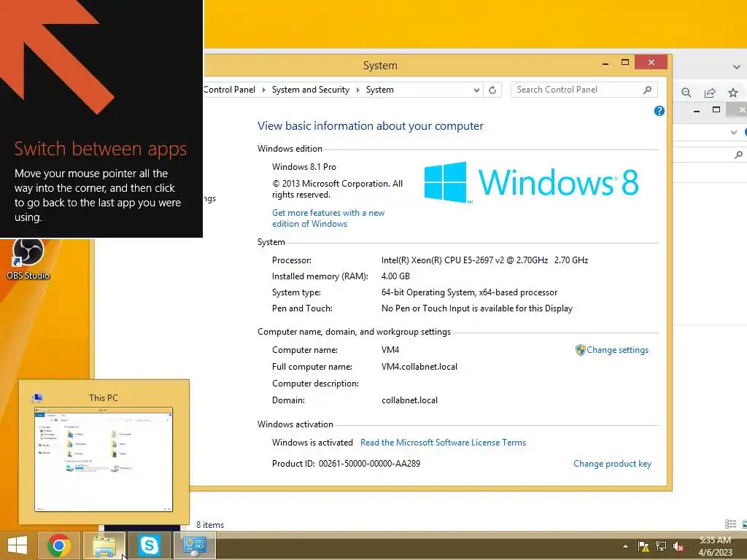This screenshot has height=560, width=747.
Task: Click the muted volume tray icon
Action: tap(678, 546)
